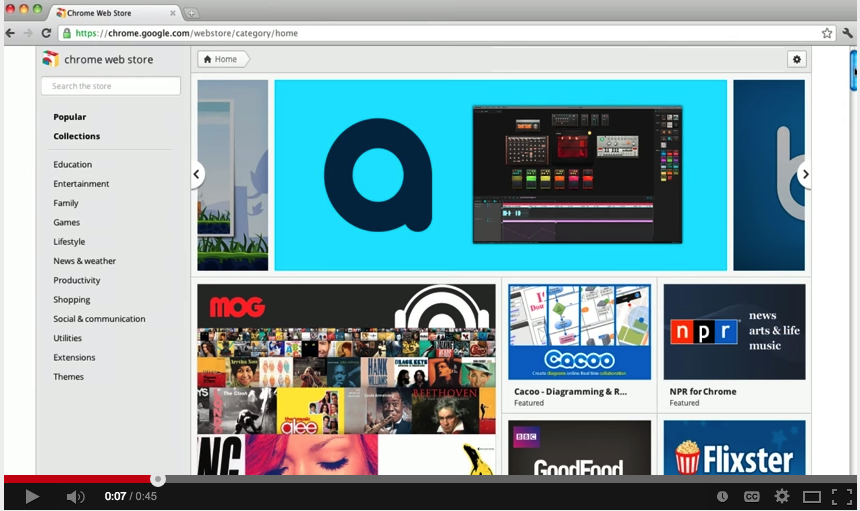860x511 pixels.
Task: Click the 'NPR for Chrome' title text
Action: (703, 391)
